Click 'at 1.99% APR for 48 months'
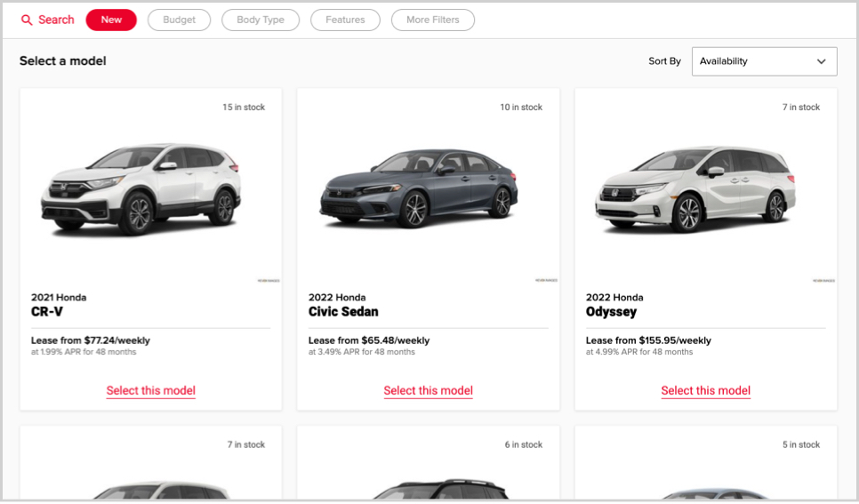Screen dimensions: 859x504 point(84,352)
